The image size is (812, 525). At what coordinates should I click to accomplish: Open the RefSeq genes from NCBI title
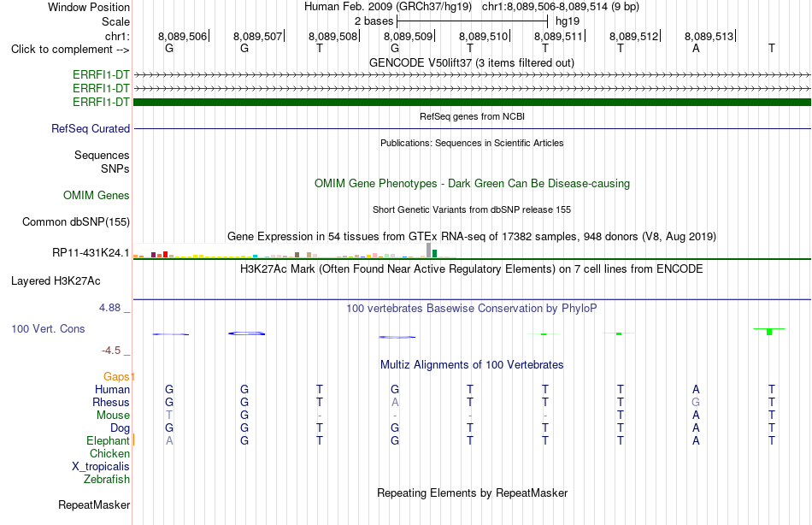472,116
